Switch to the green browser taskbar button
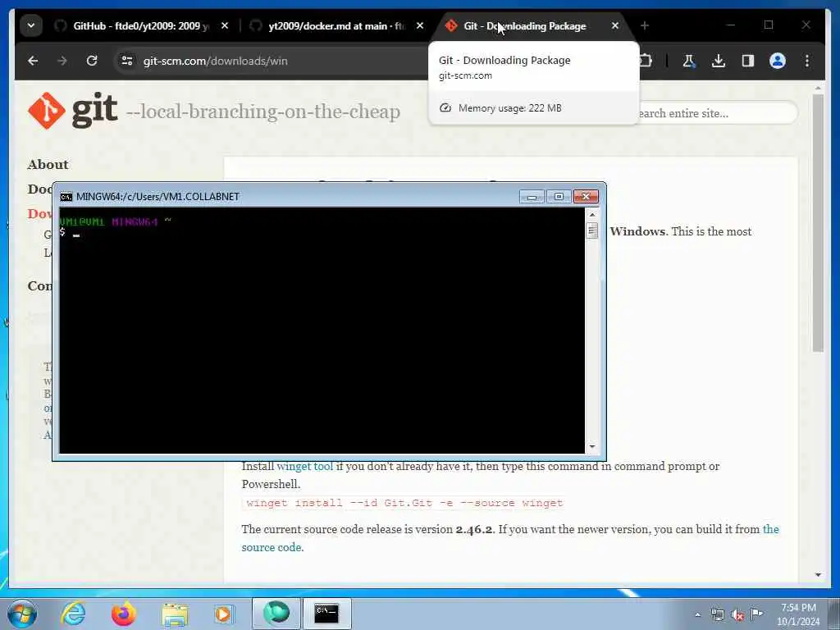 [276, 614]
